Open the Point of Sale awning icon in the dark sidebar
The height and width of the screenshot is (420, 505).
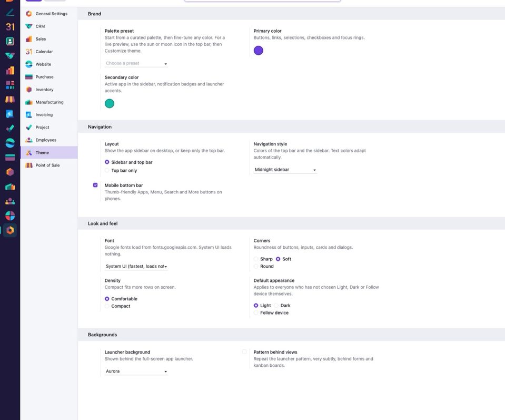click(10, 99)
